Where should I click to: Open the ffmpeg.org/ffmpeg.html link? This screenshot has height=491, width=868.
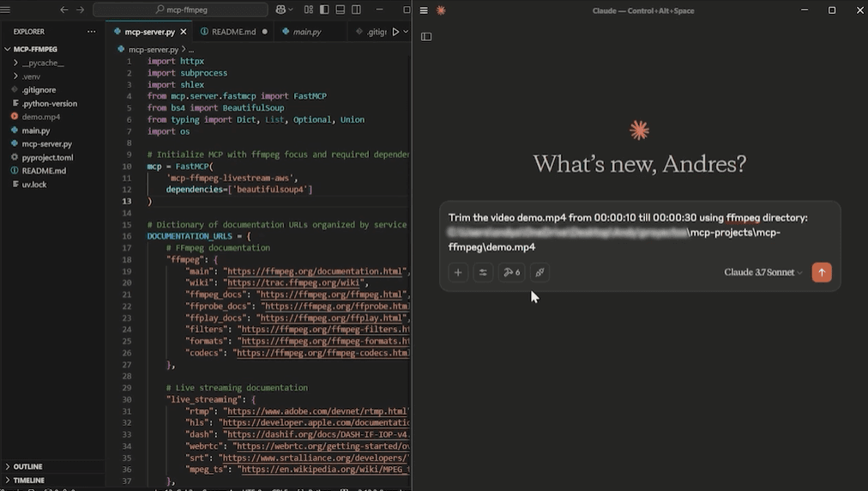tap(331, 294)
